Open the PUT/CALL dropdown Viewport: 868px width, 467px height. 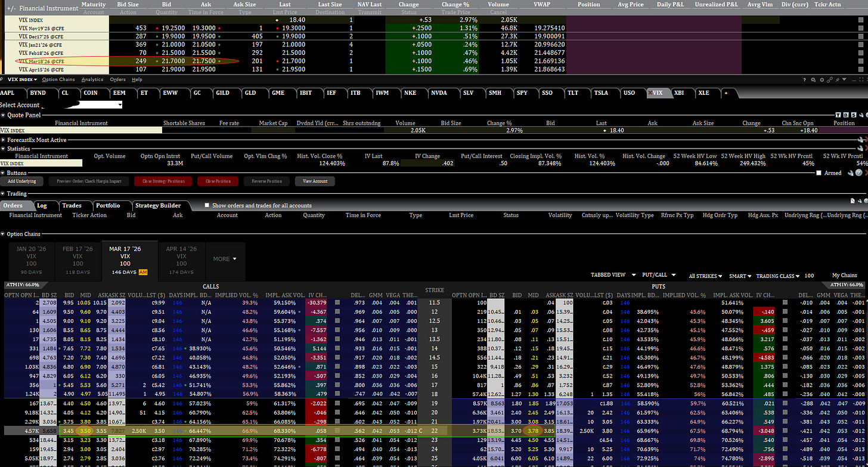659,275
